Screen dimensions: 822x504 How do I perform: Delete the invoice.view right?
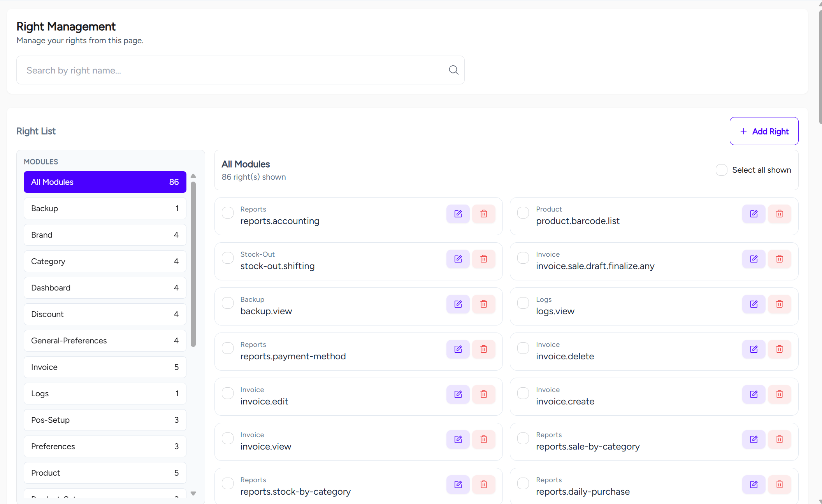click(484, 439)
